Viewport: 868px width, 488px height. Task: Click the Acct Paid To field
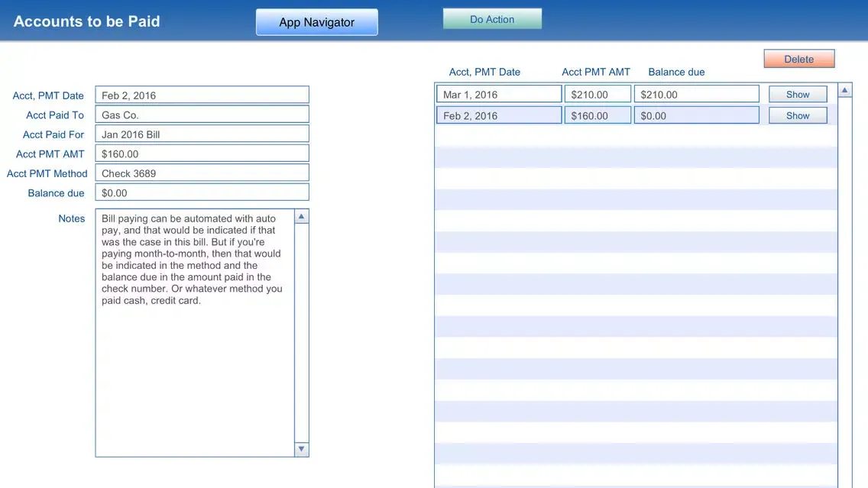click(202, 115)
